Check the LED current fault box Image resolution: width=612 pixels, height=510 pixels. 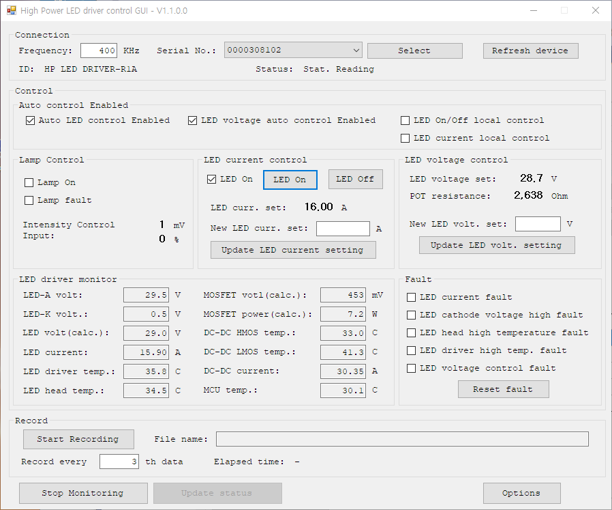pyautogui.click(x=411, y=298)
